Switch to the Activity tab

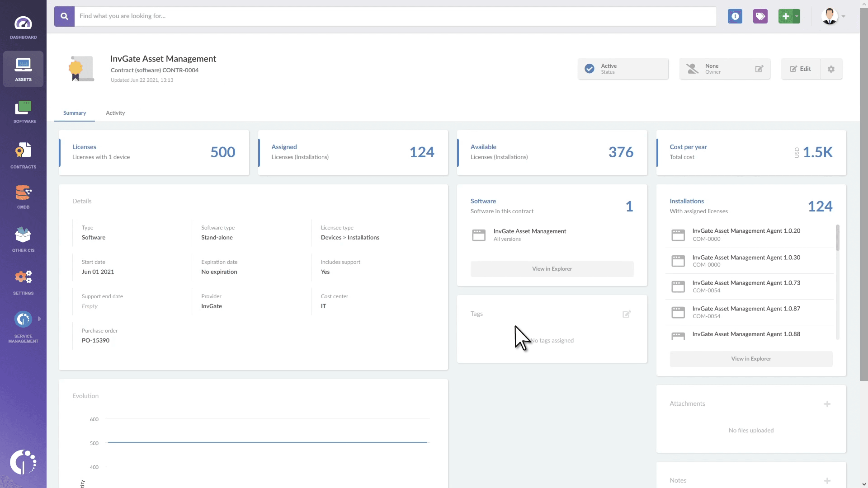pyautogui.click(x=115, y=113)
